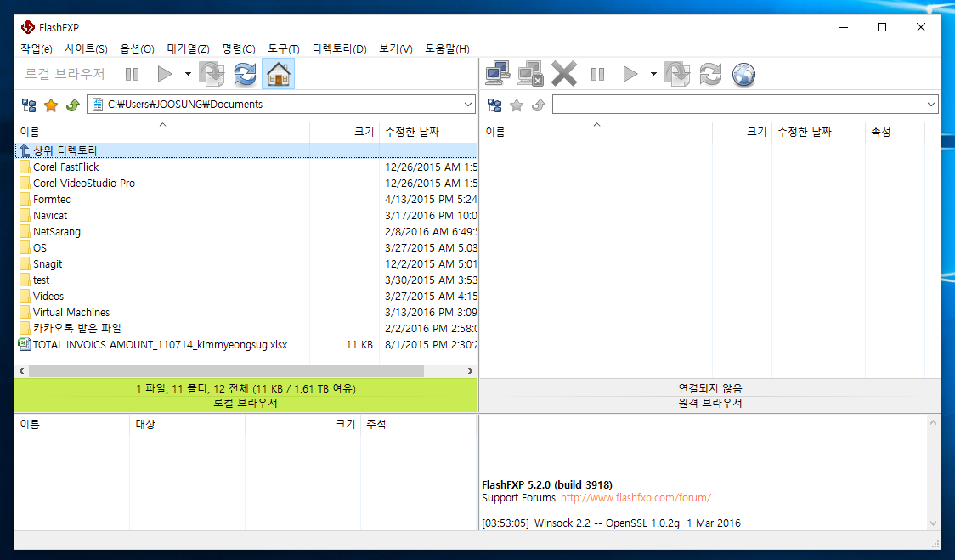Click the large X abort icon

pyautogui.click(x=564, y=75)
